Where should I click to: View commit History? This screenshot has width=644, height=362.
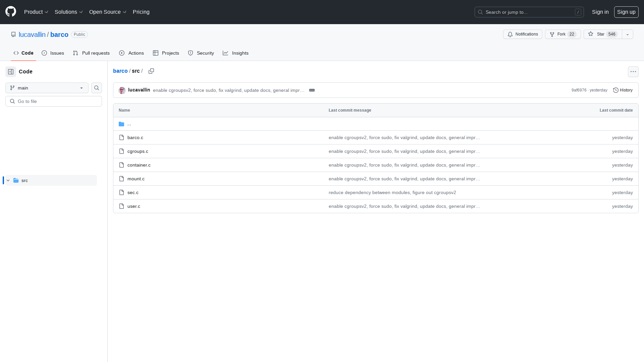[x=623, y=90]
